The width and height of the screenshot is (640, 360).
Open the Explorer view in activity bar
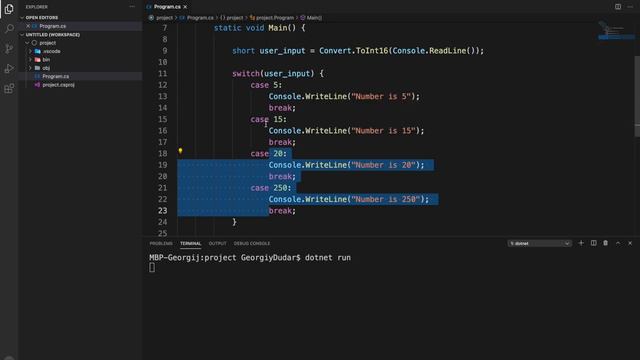pos(9,9)
